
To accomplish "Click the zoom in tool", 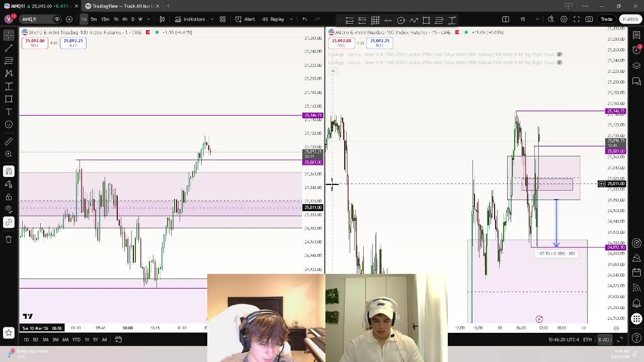I will tap(9, 154).
